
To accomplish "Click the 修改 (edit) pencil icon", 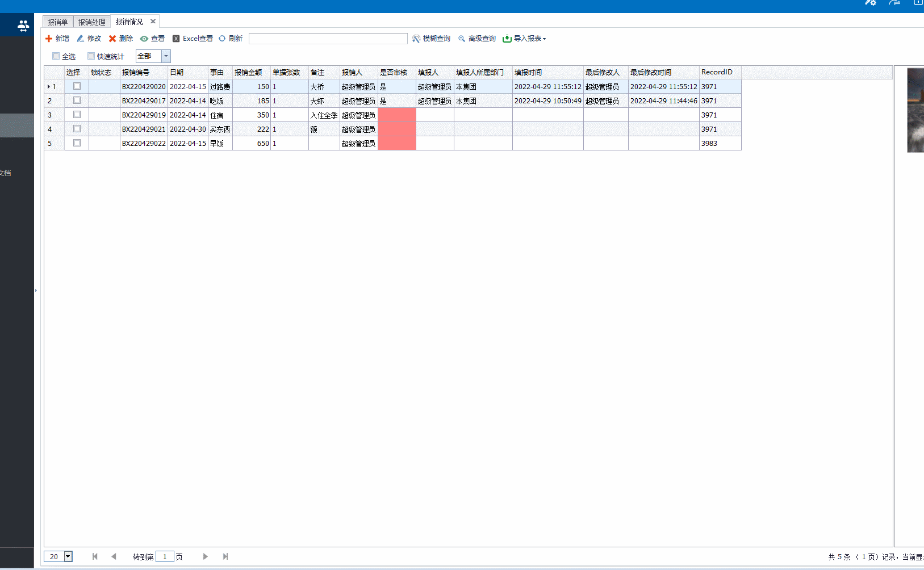I will coord(81,39).
